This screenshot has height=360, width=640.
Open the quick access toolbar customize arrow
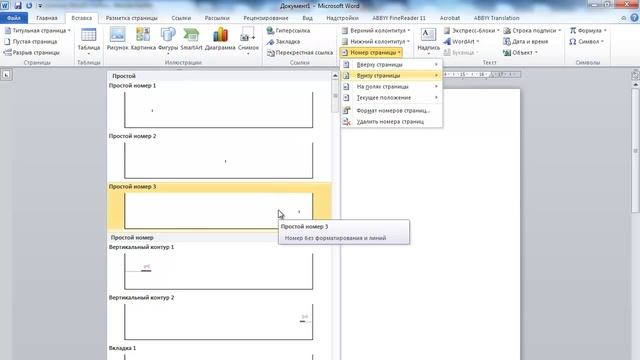click(x=40, y=6)
